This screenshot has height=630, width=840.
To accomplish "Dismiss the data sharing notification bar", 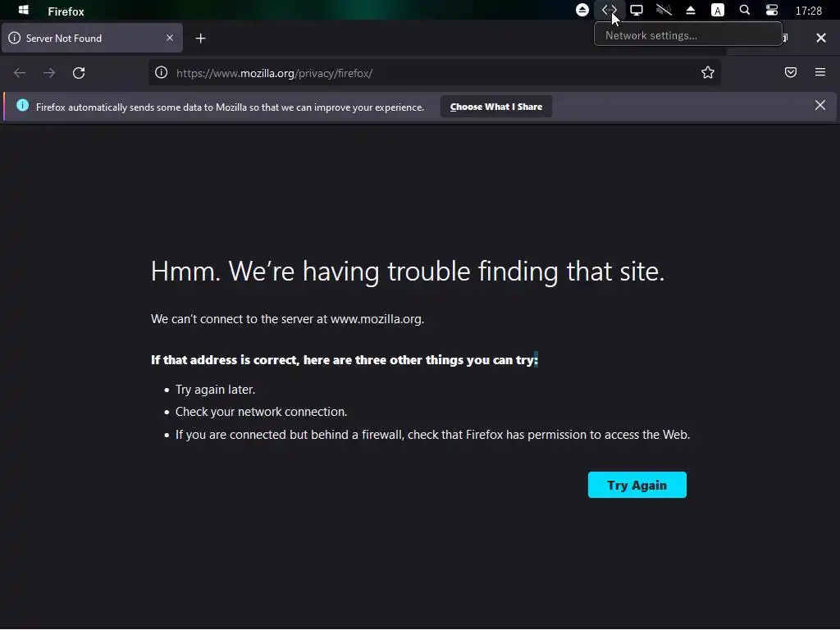I will point(820,105).
